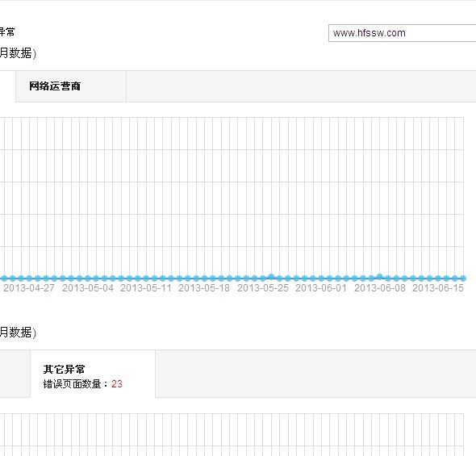Screen dimensions: 476x456
Task: Click the 2013-05-04 date label on axis
Action: 88,288
